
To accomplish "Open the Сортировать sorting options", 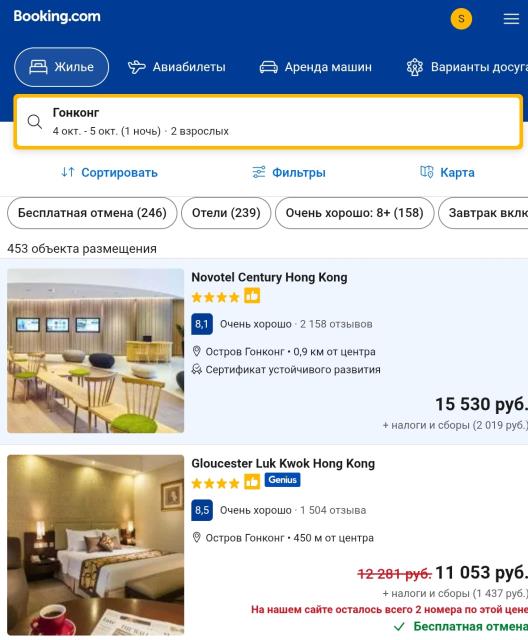I will 109,173.
